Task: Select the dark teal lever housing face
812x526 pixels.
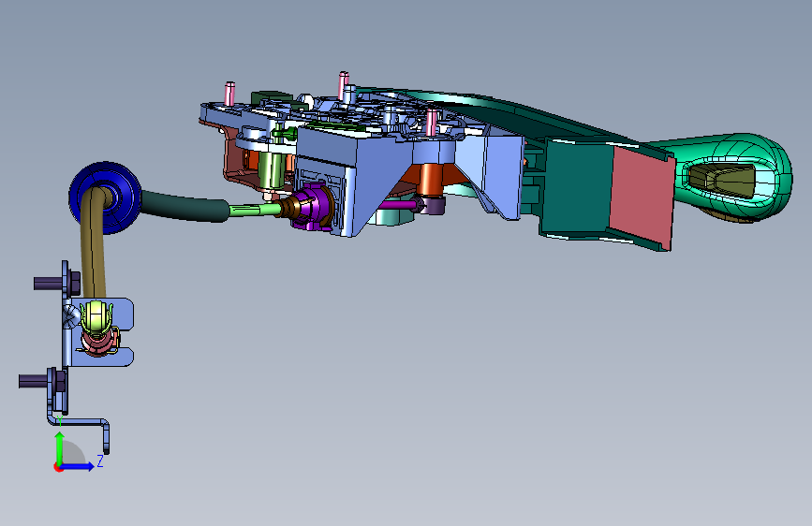Action: click(x=576, y=186)
